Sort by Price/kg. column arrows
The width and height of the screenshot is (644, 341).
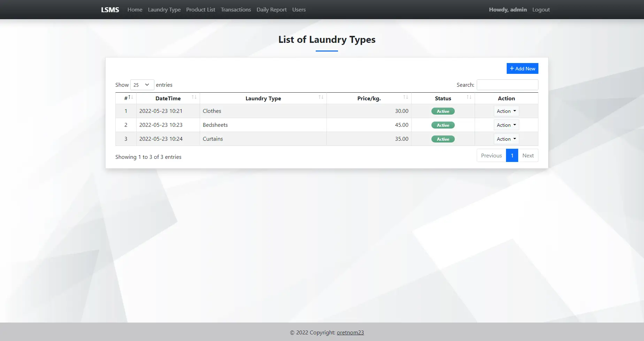click(406, 97)
